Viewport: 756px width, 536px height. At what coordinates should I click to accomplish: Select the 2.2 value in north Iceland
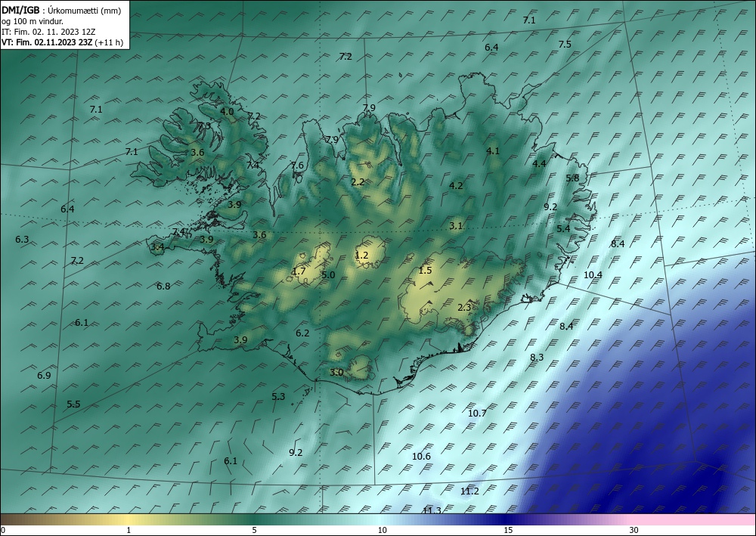pos(358,181)
